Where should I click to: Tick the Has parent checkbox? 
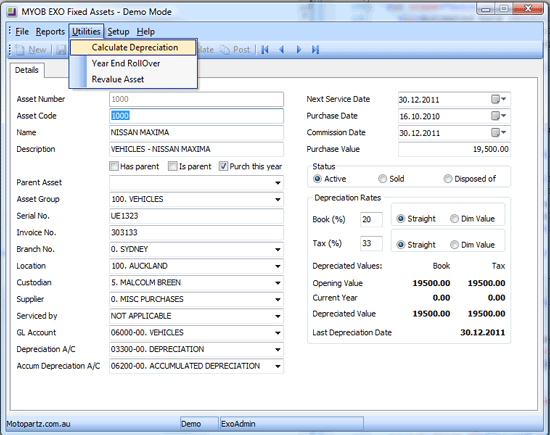point(114,166)
